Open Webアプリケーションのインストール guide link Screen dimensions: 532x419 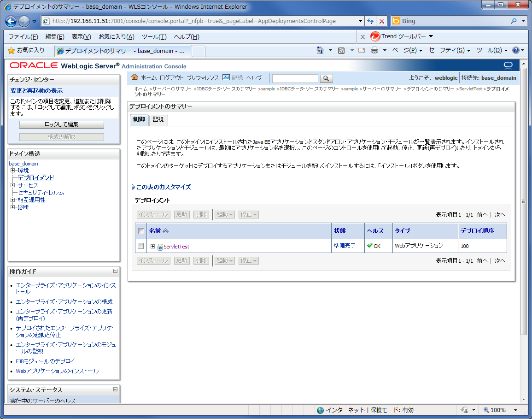click(57, 371)
